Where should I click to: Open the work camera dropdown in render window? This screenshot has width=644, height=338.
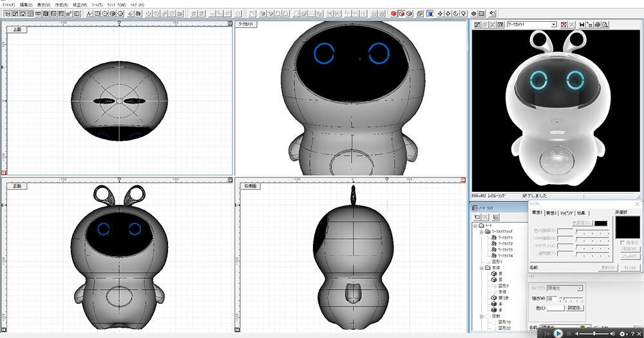click(553, 24)
